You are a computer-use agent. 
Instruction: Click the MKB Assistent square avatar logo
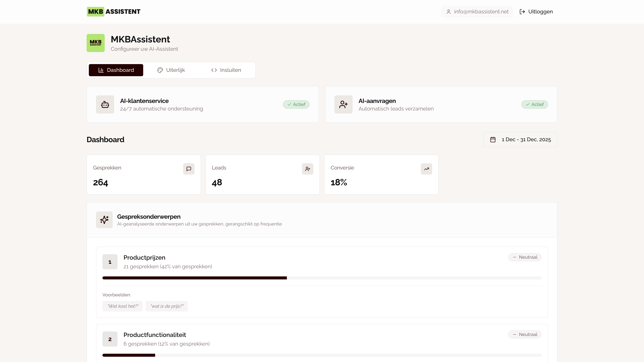click(95, 43)
